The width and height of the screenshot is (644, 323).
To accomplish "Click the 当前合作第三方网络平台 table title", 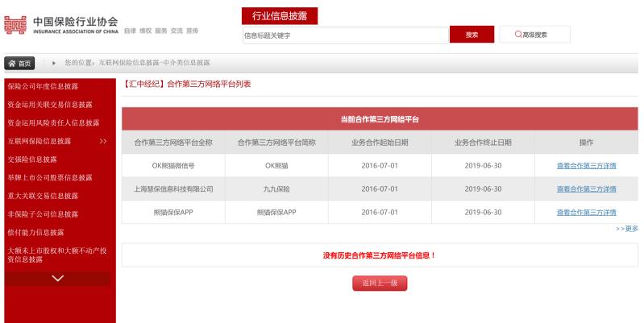I will pos(380,119).
